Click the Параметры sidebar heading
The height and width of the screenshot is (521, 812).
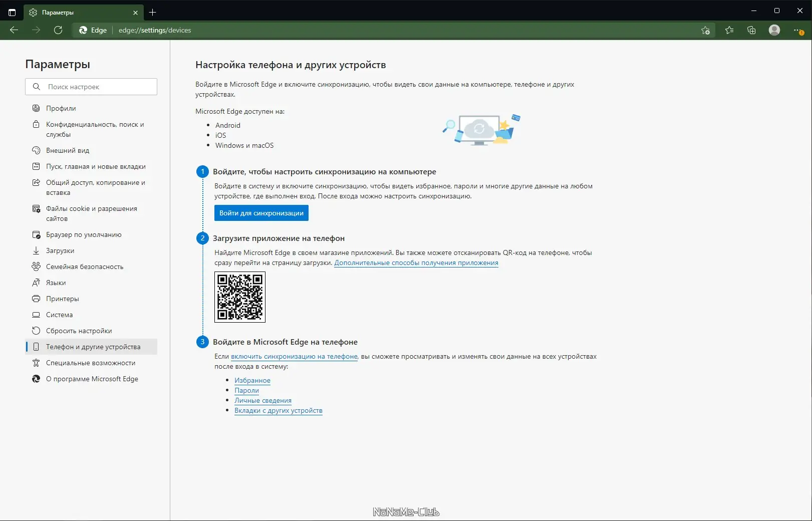58,64
